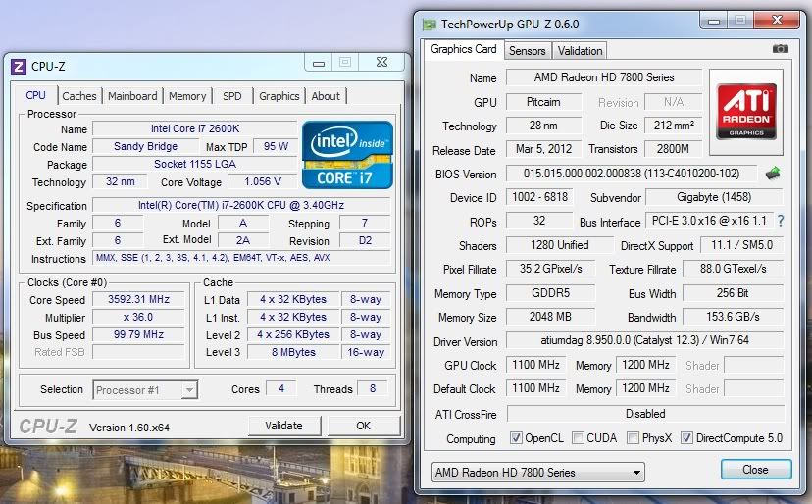Click the Pixel Fillrate value 35.2 GPixel/s

tap(550, 269)
